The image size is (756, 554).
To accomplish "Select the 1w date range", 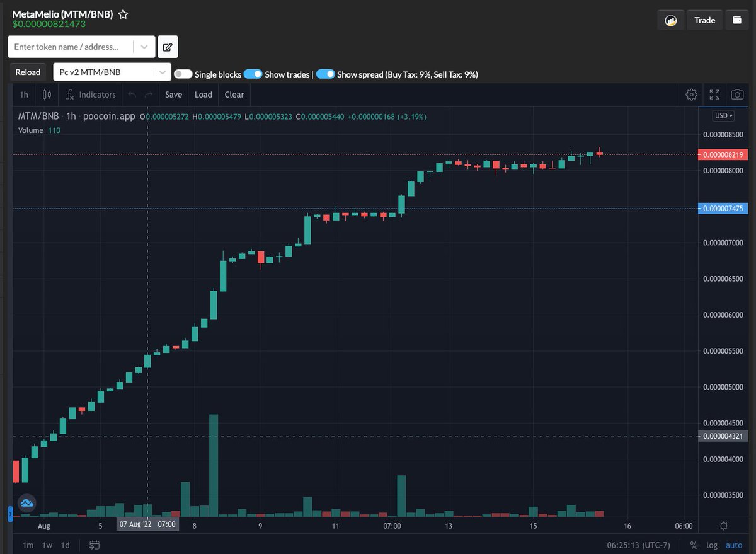I will [x=47, y=545].
